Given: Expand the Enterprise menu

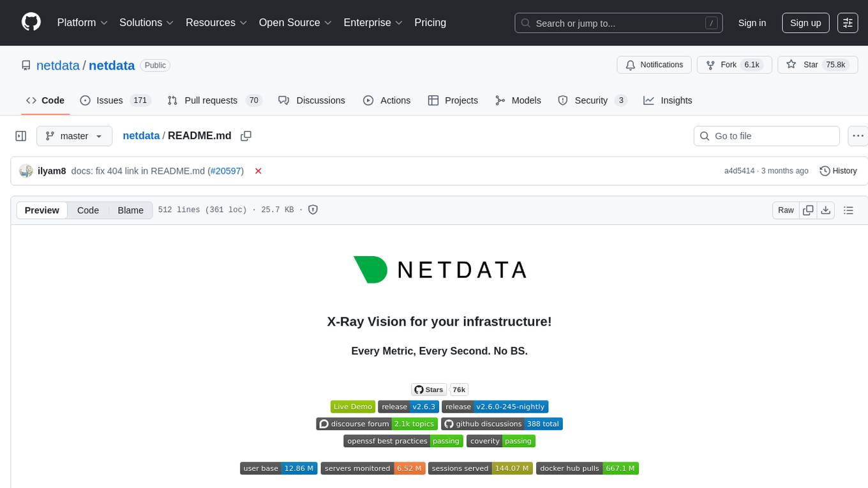Looking at the screenshot, I should 373,22.
